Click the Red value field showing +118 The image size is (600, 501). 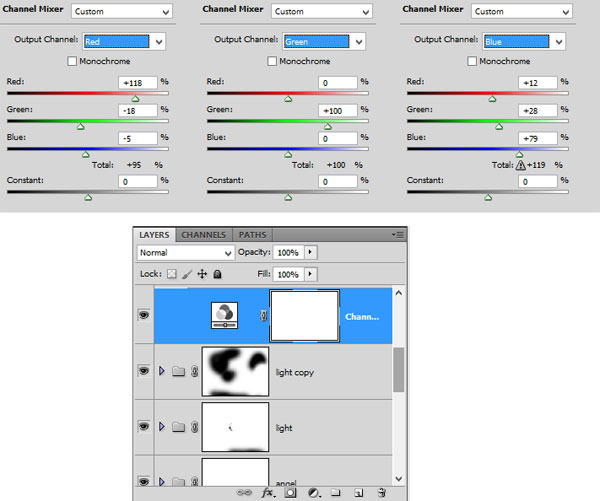(x=138, y=83)
